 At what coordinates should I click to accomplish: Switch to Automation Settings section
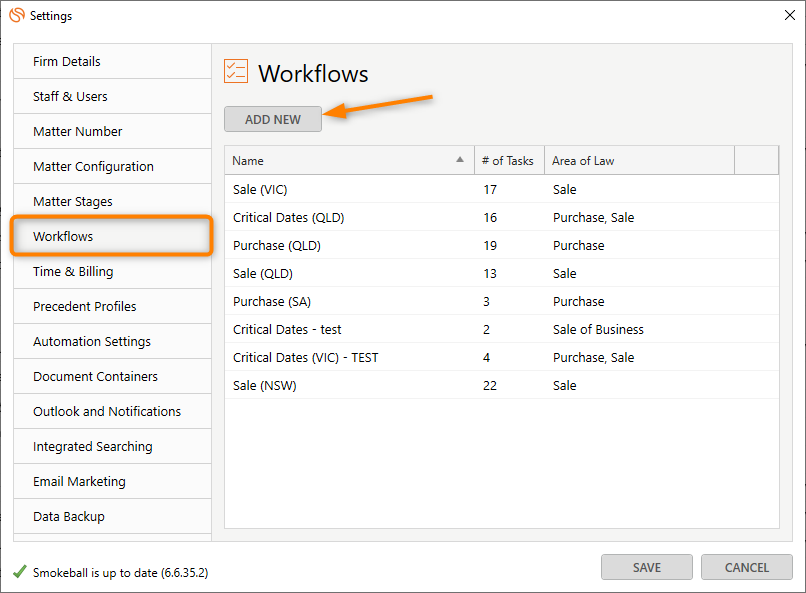click(x=92, y=342)
